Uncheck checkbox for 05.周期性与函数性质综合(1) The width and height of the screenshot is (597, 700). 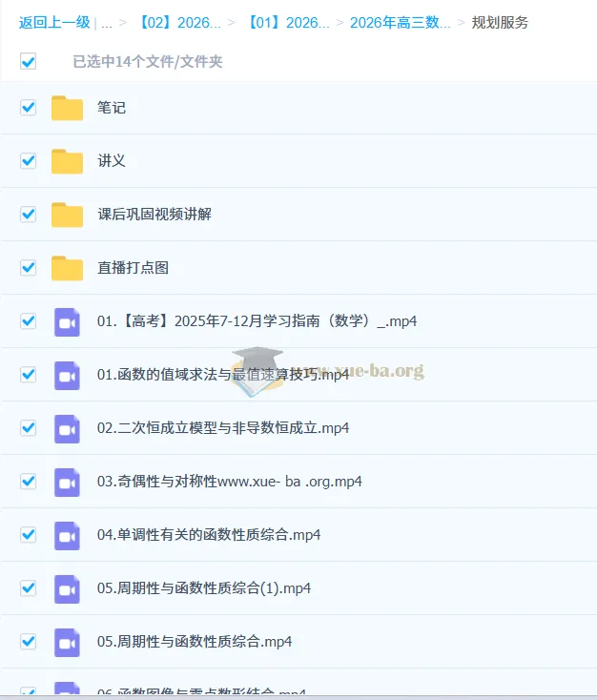(x=28, y=588)
